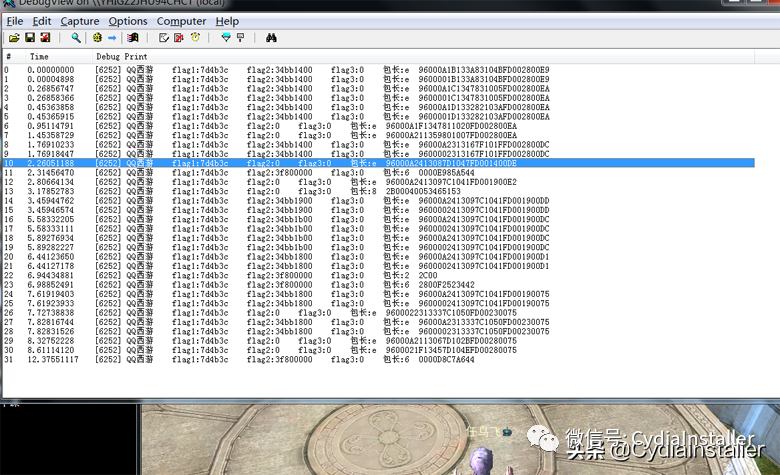Click the Save floppy disk icon

pyautogui.click(x=30, y=38)
